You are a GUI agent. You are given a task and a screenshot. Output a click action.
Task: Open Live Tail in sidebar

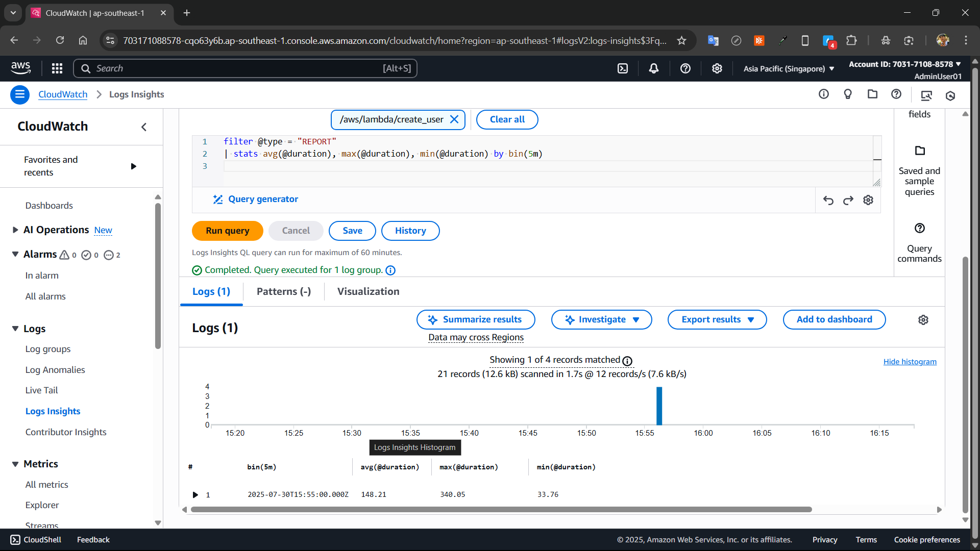coord(41,390)
